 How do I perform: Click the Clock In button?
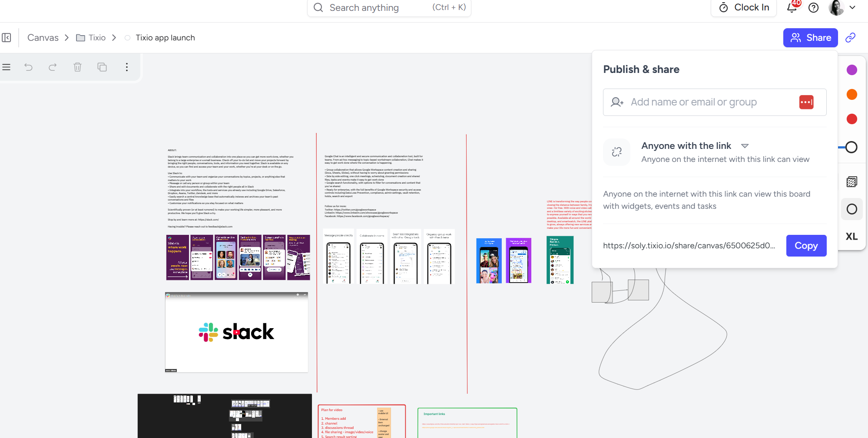[744, 7]
